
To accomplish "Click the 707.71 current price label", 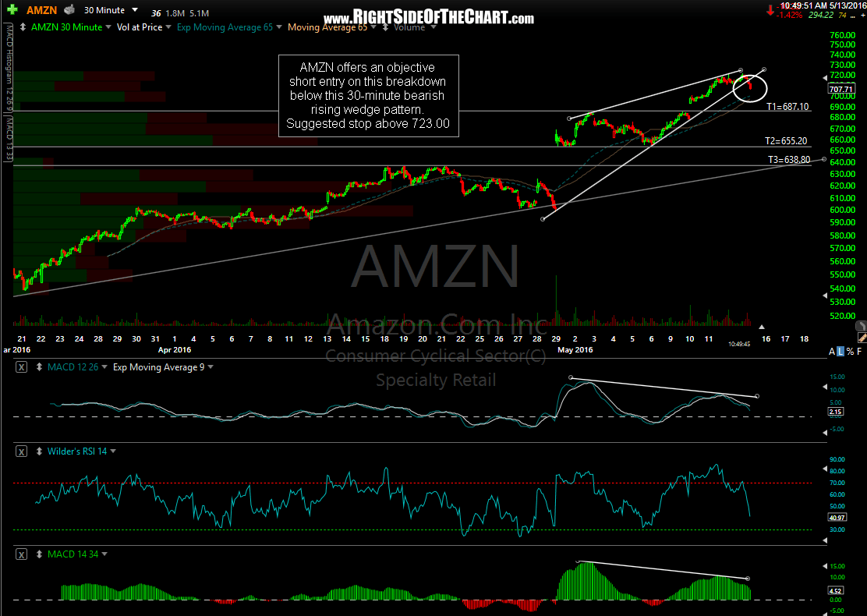I will pyautogui.click(x=841, y=89).
